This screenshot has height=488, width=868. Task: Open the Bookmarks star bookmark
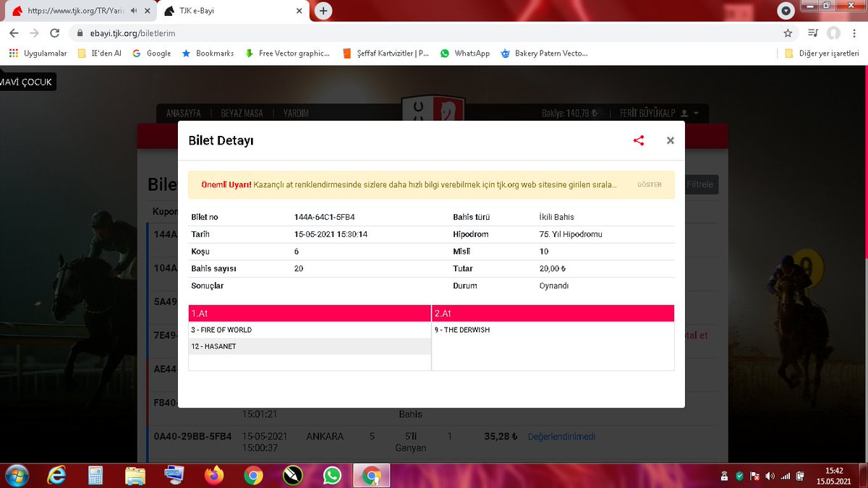pyautogui.click(x=208, y=53)
